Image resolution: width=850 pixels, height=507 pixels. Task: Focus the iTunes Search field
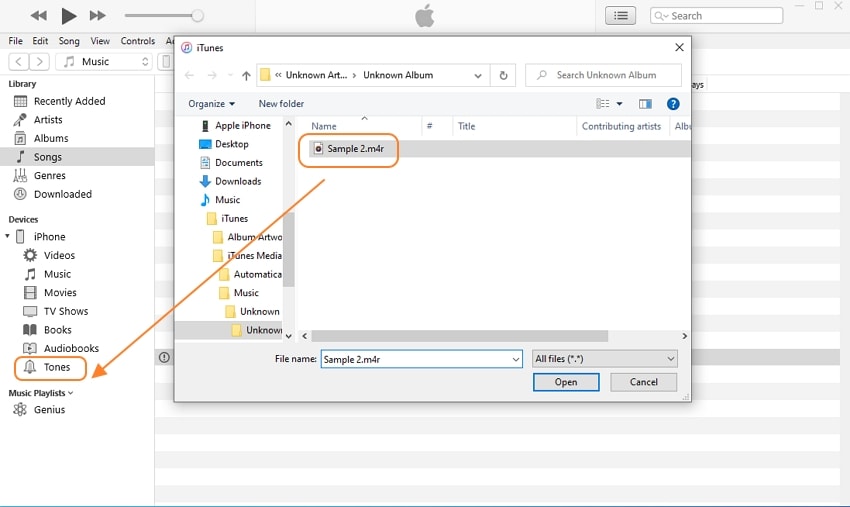716,16
